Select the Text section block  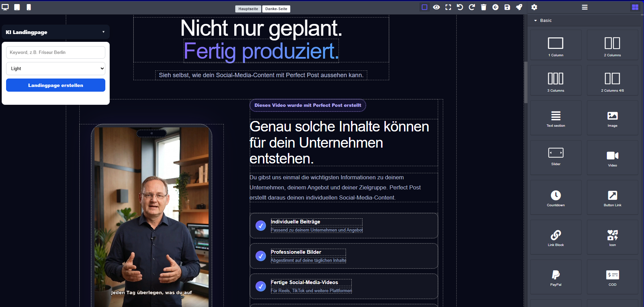(556, 118)
